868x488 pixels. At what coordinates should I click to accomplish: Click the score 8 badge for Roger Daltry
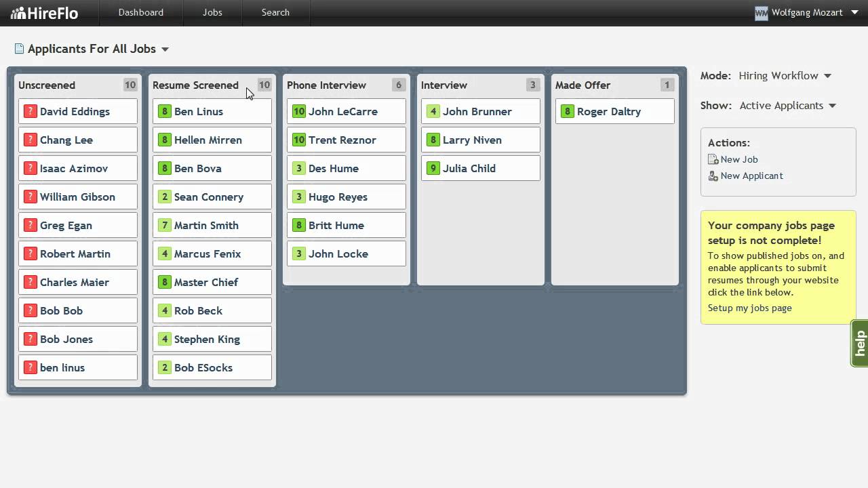(x=567, y=111)
